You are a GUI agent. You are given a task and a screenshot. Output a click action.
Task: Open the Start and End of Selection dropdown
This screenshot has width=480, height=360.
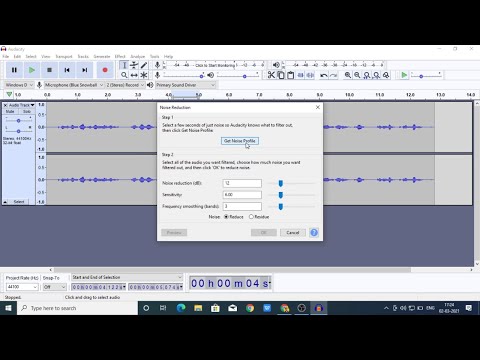[127, 277]
